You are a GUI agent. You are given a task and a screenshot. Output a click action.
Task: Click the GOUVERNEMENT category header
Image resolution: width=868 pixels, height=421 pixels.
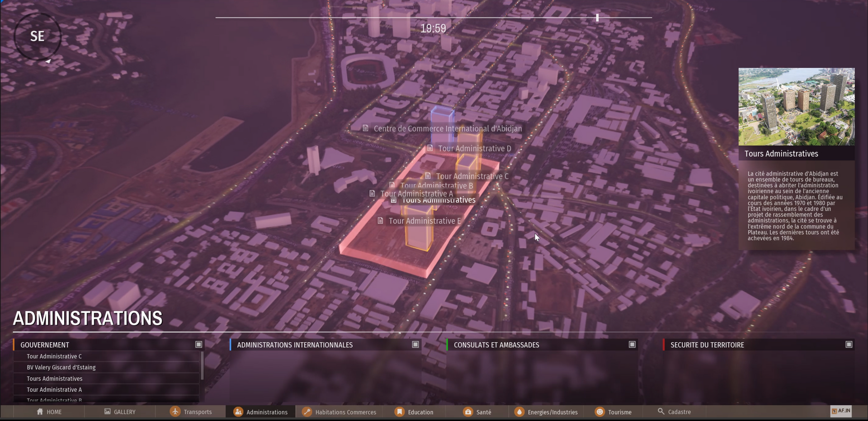tap(109, 345)
